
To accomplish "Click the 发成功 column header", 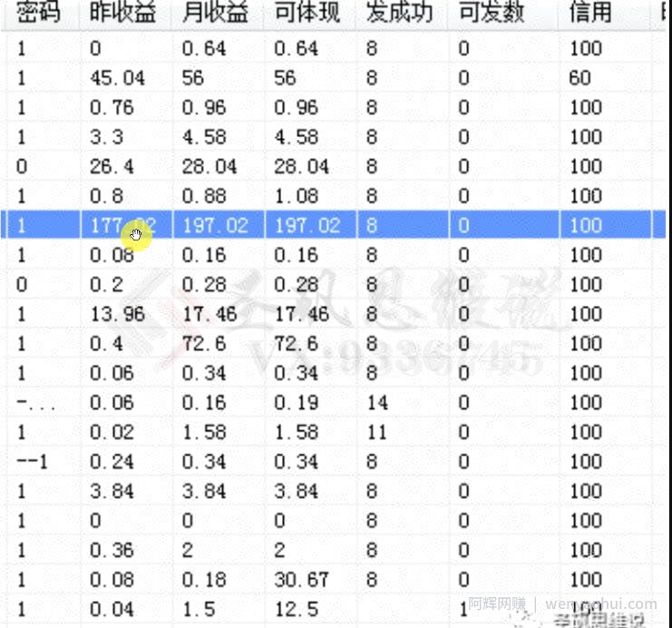I will point(399,12).
